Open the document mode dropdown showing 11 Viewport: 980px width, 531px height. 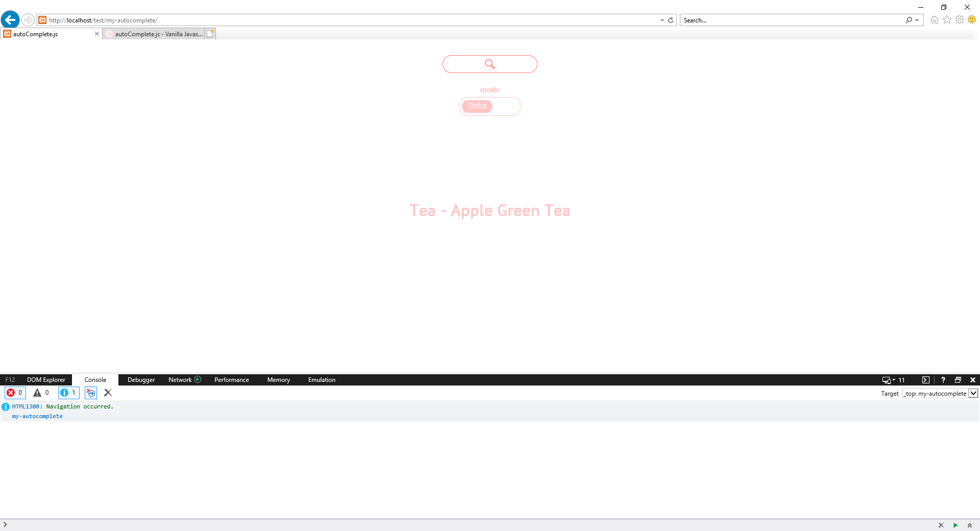click(893, 380)
